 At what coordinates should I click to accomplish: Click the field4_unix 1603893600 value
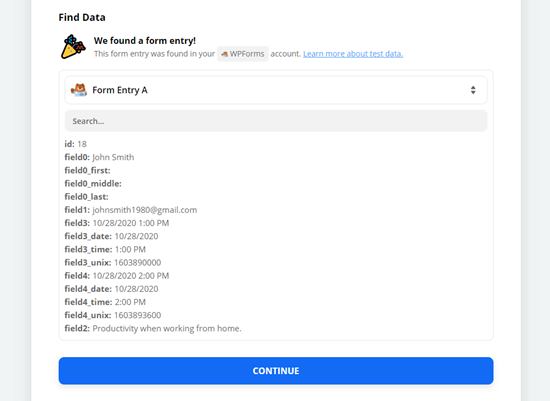coord(138,315)
